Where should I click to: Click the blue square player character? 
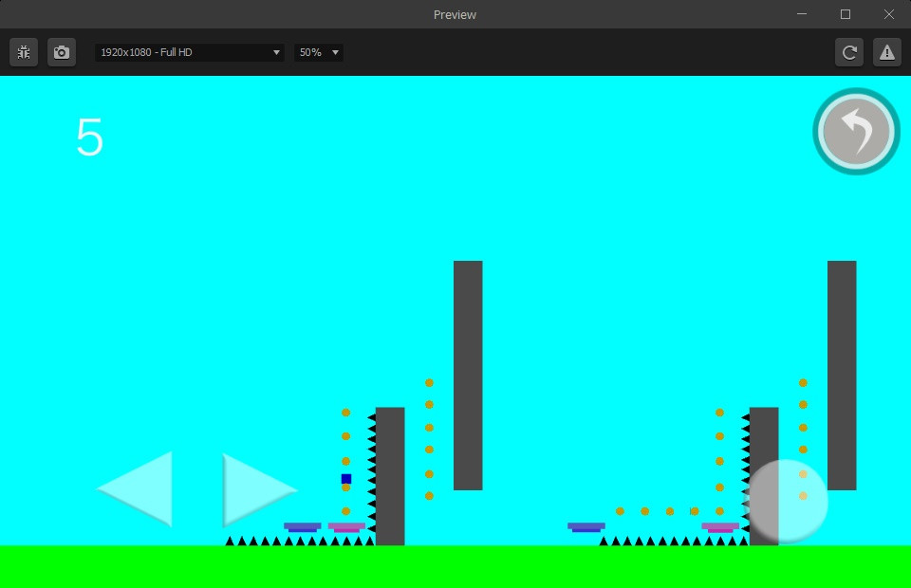coord(346,479)
